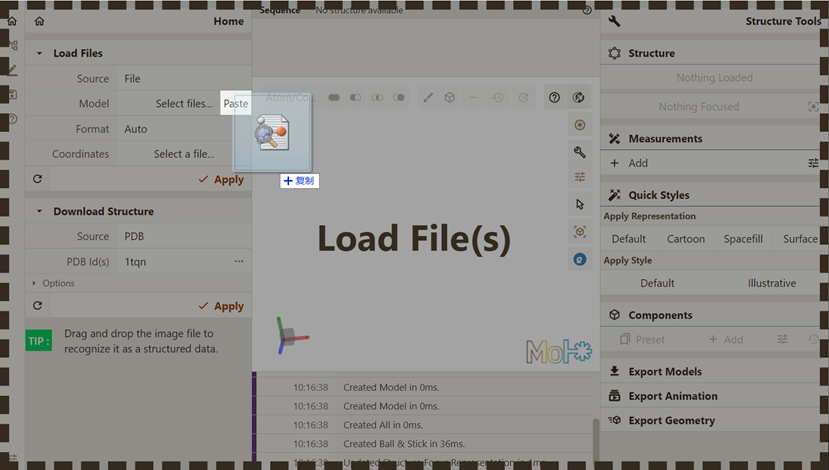
Task: Click the subtract selection toggle icon
Action: (x=355, y=98)
